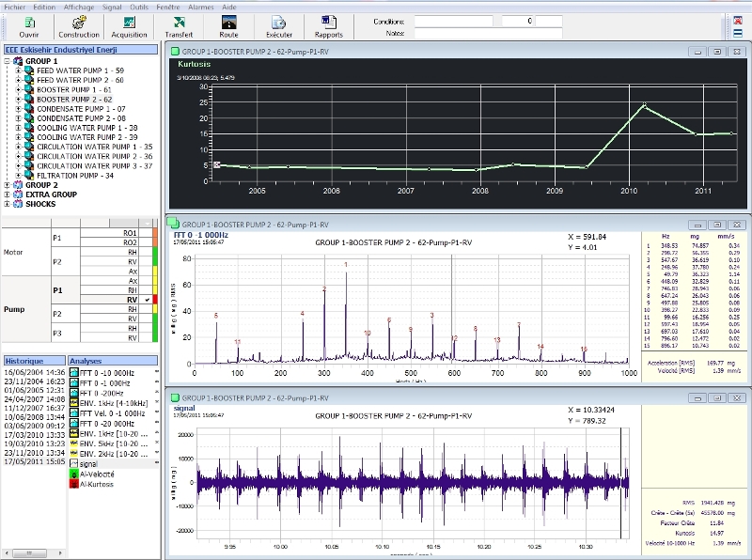Select the 23/11/2010 13:34 history entry
This screenshot has height=560, width=752.
click(33, 454)
